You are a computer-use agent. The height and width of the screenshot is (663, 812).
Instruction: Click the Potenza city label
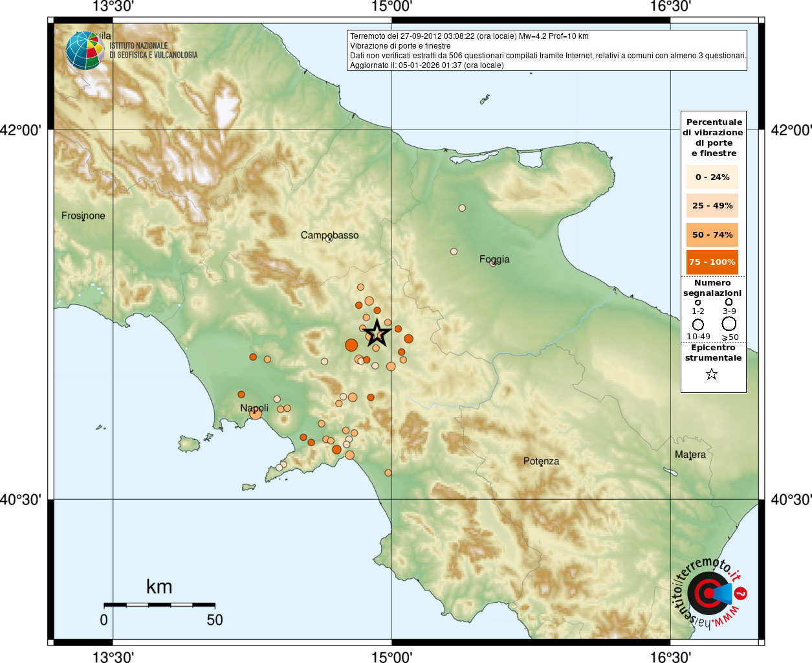pos(541,461)
